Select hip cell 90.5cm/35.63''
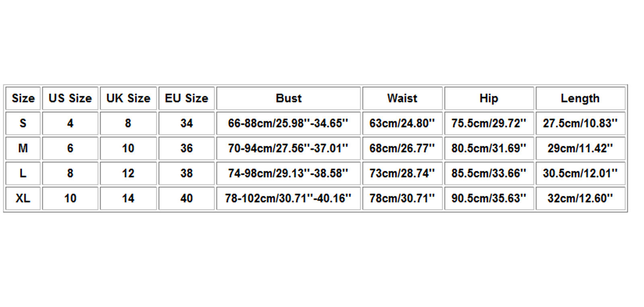The width and height of the screenshot is (644, 307). click(x=489, y=198)
